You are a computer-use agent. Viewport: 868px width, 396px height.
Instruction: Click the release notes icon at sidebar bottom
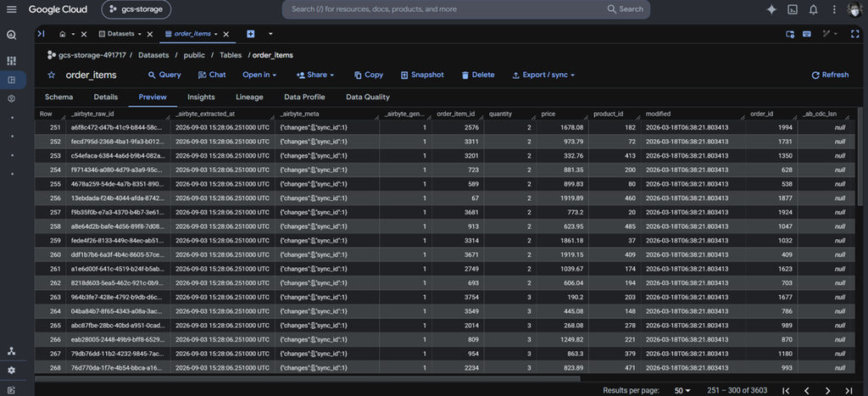click(12, 390)
